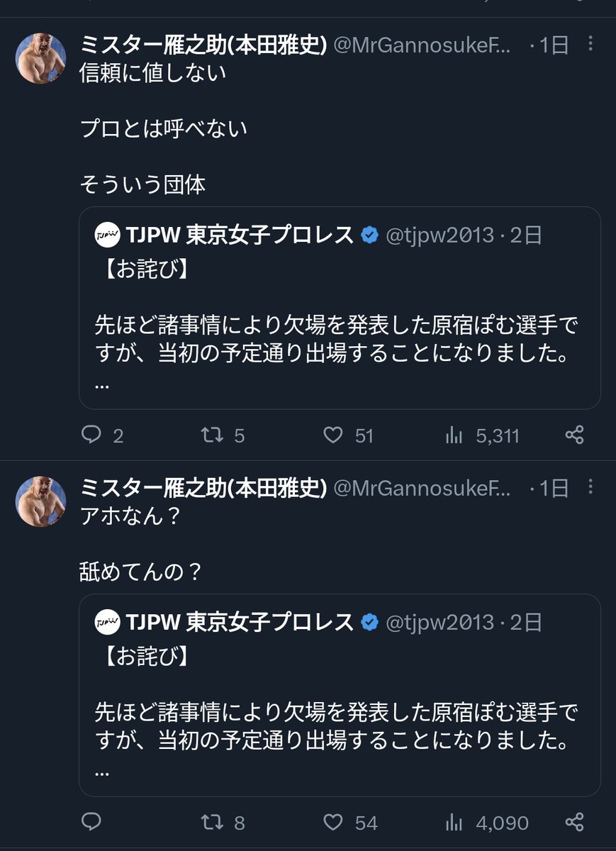Open more options menu for first tweet
Viewport: 616px width, 851px height.
[592, 45]
